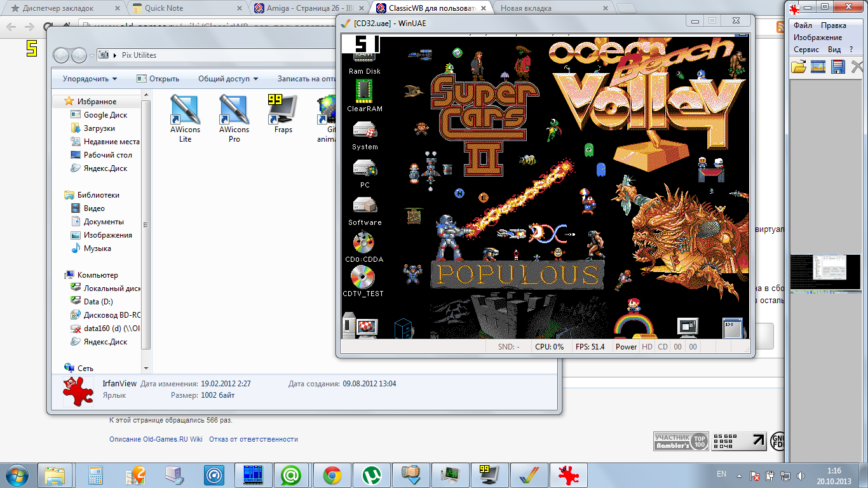Select the Fraps shortcut in Explorer

tap(283, 114)
